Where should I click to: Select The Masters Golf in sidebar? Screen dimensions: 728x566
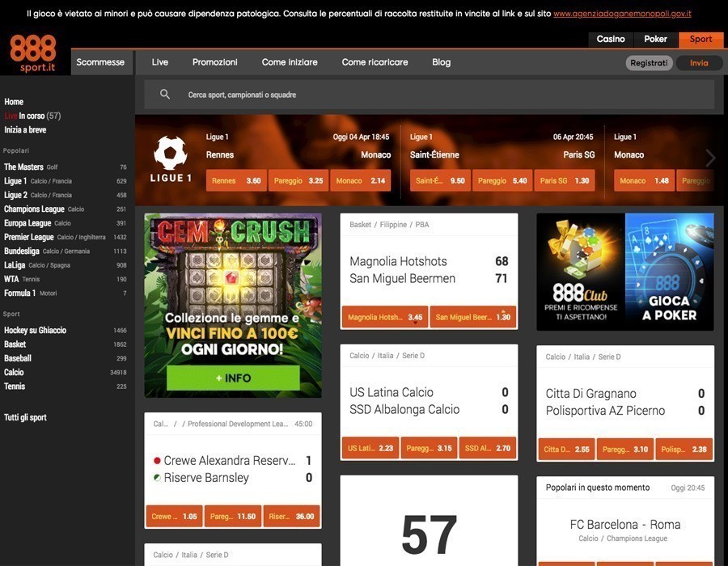(65, 167)
